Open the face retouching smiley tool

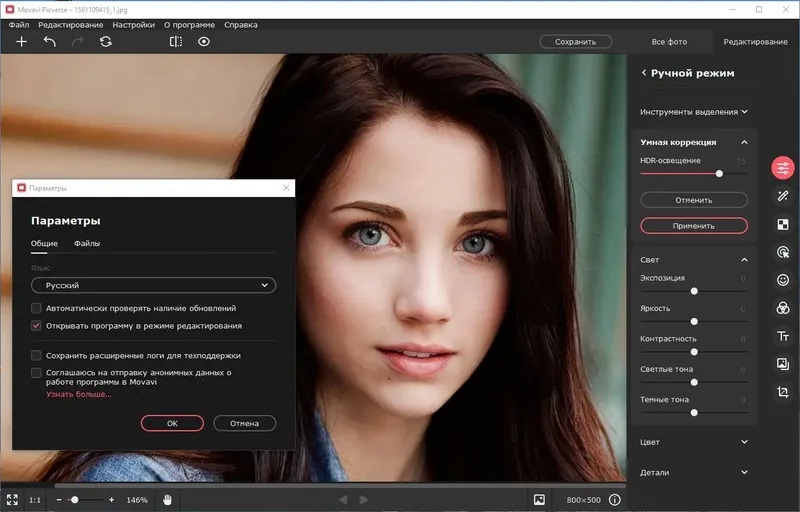[x=783, y=280]
